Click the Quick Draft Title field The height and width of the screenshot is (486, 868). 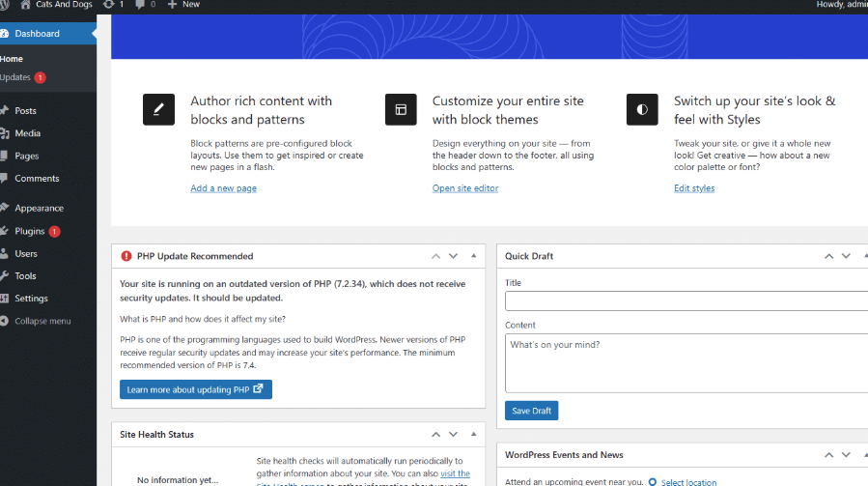[686, 300]
